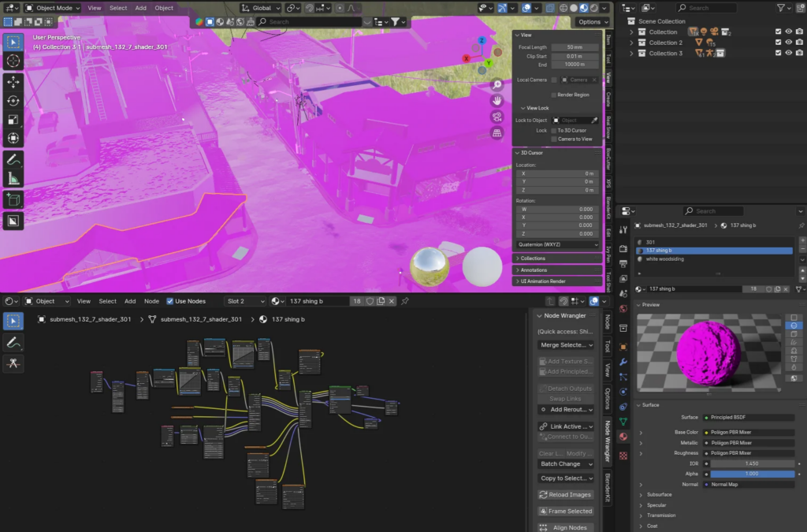Hide Collection 3 with eye icon
Viewport: 807px width, 532px height.
(x=788, y=53)
